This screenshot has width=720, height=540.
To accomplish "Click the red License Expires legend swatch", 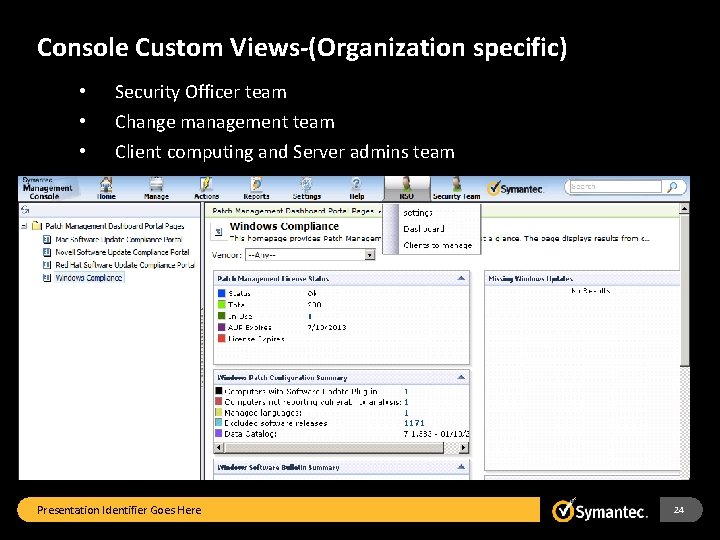I will click(222, 338).
